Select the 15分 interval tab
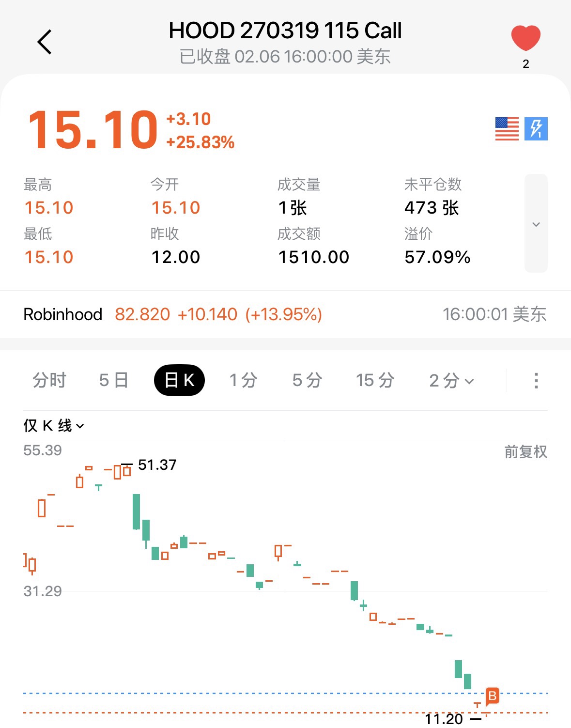The image size is (571, 728). click(375, 380)
